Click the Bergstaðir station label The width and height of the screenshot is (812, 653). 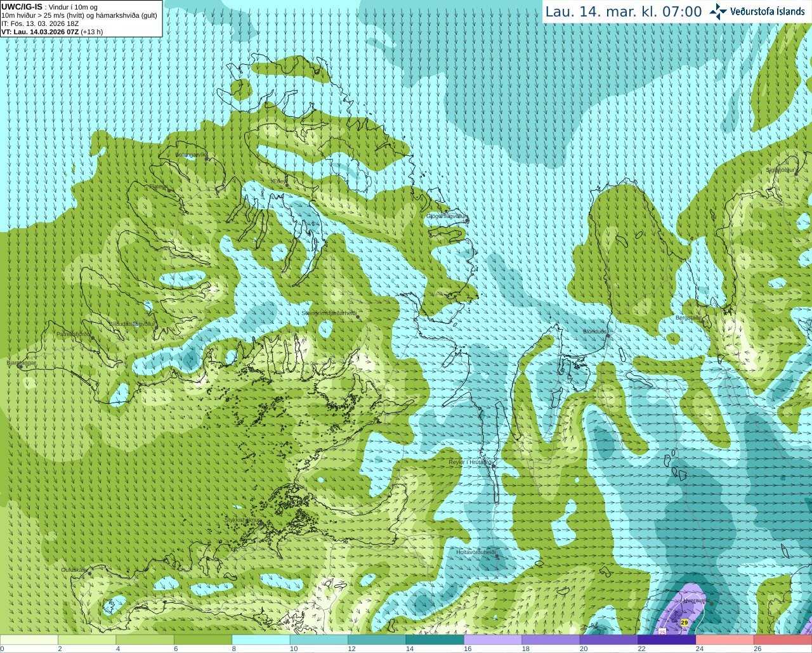(x=688, y=318)
